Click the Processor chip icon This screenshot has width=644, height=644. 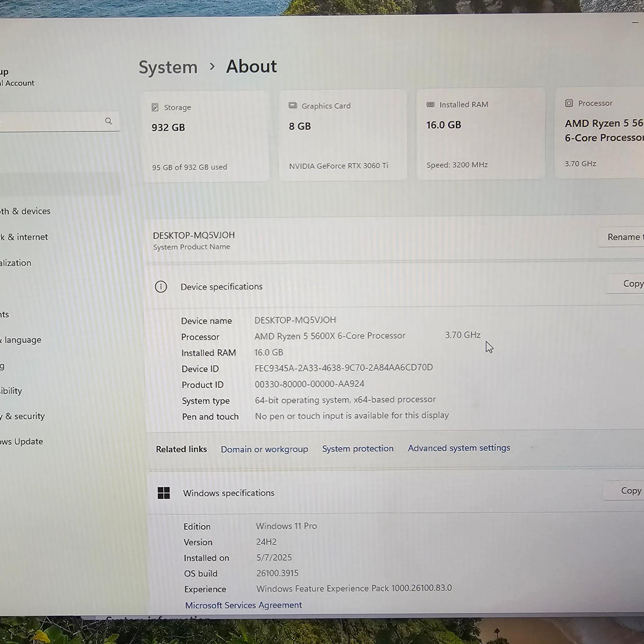pyautogui.click(x=569, y=103)
